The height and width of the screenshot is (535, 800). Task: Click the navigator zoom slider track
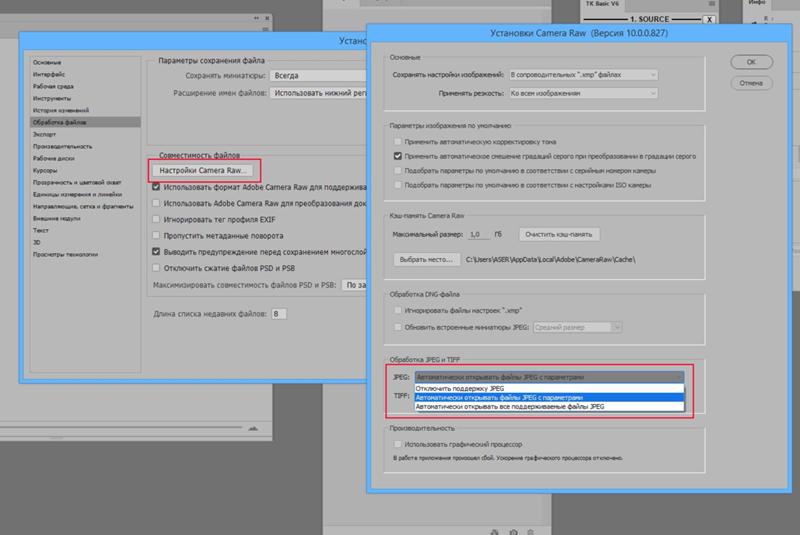pos(122,427)
